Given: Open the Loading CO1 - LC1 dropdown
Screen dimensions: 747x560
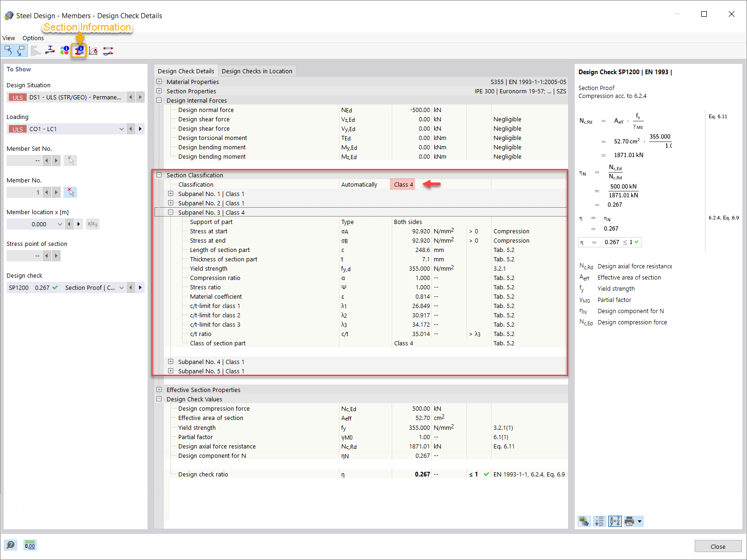Looking at the screenshot, I should pyautogui.click(x=121, y=129).
